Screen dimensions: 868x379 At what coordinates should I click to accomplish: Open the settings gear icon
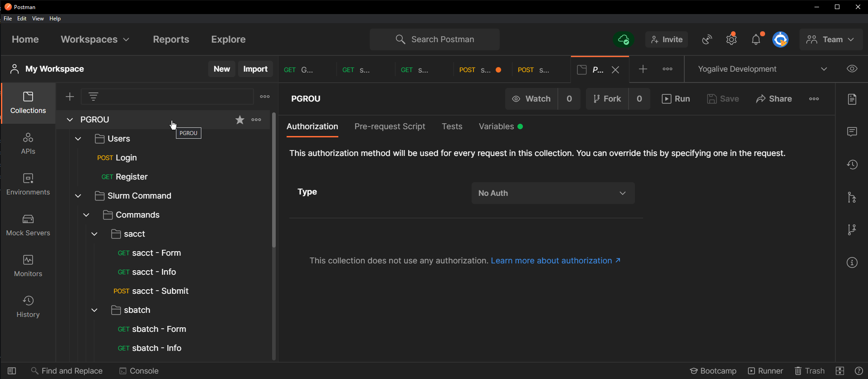tap(731, 39)
